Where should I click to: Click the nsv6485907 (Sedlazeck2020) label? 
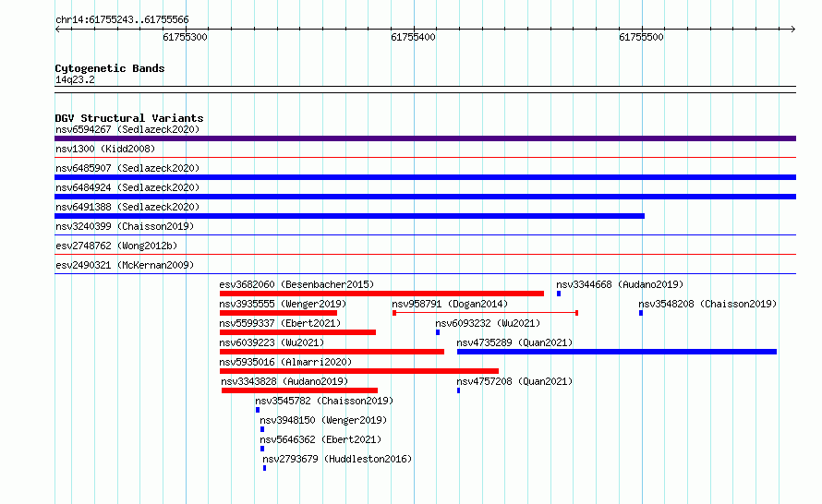pos(127,168)
